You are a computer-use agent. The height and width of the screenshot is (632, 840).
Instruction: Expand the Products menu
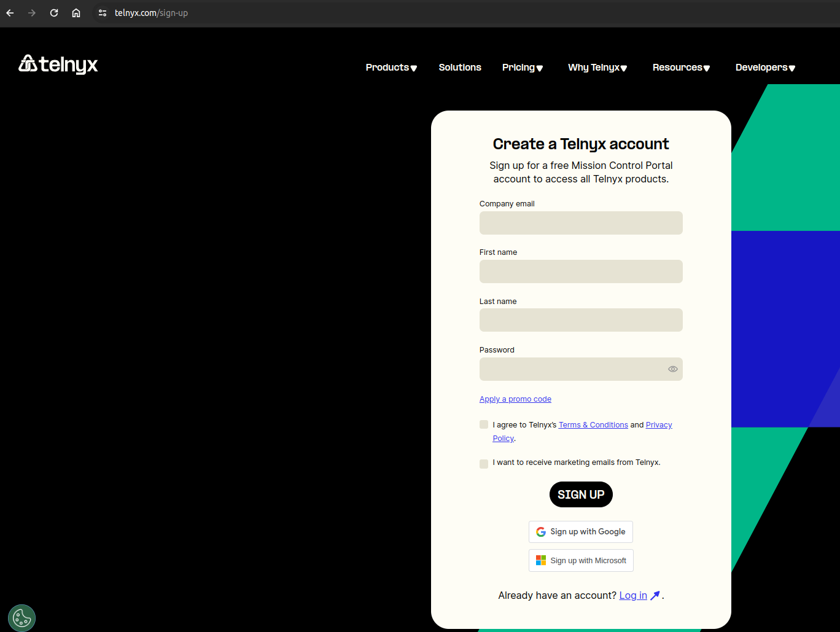[391, 68]
